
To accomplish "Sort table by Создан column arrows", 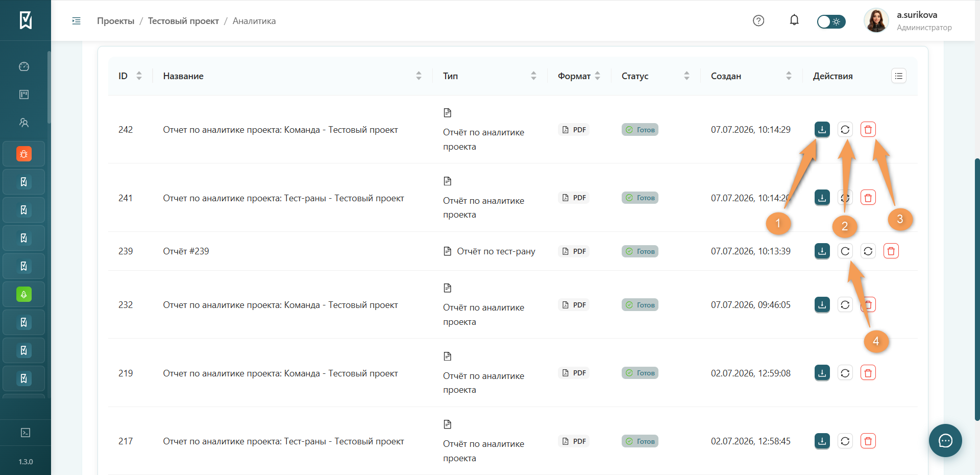I will [x=789, y=76].
